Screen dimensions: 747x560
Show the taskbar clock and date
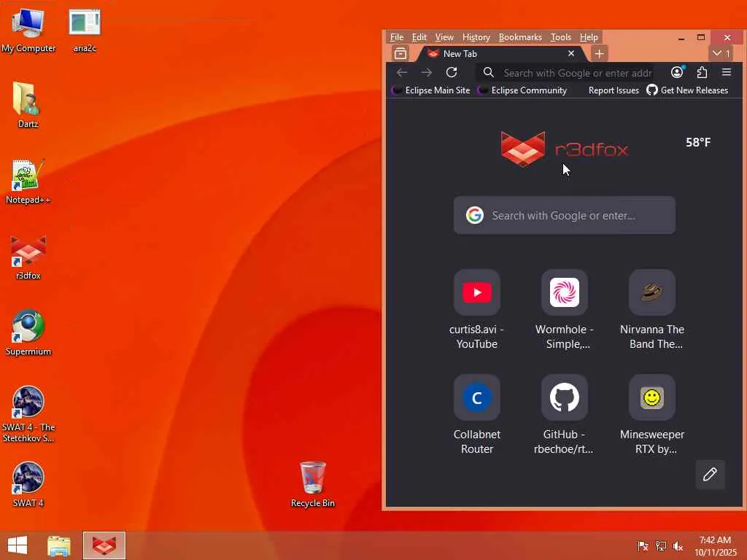[x=715, y=545]
